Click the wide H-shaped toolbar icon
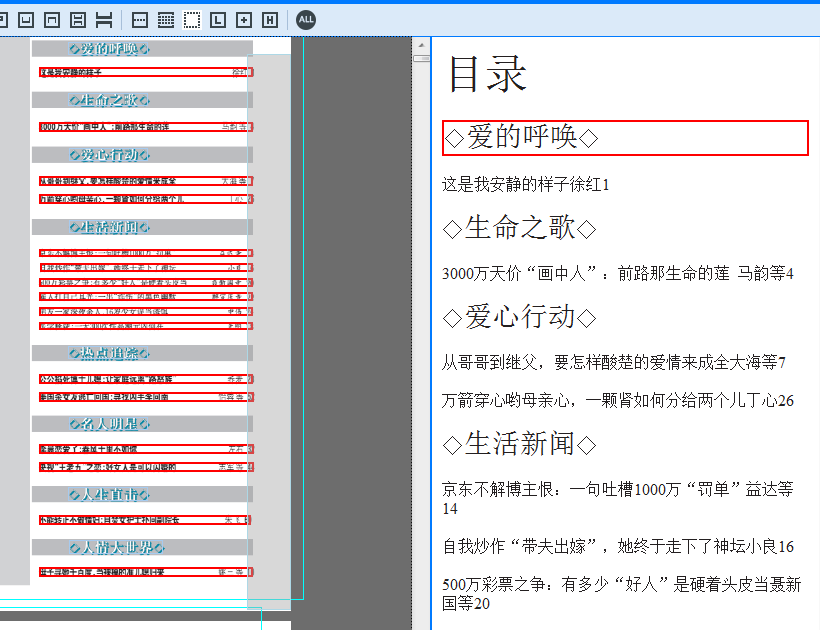The width and height of the screenshot is (820, 630). click(x=103, y=20)
